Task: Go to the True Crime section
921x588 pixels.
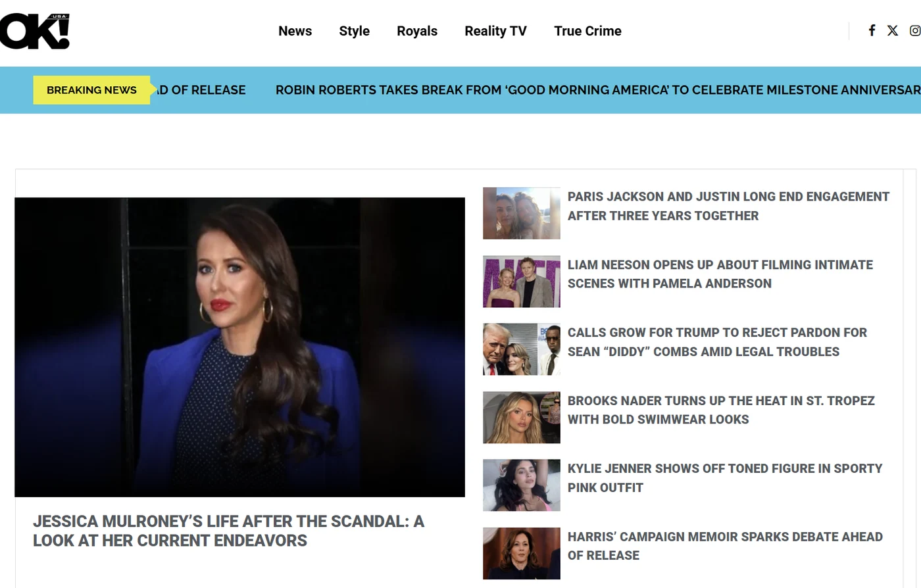Action: [x=587, y=31]
